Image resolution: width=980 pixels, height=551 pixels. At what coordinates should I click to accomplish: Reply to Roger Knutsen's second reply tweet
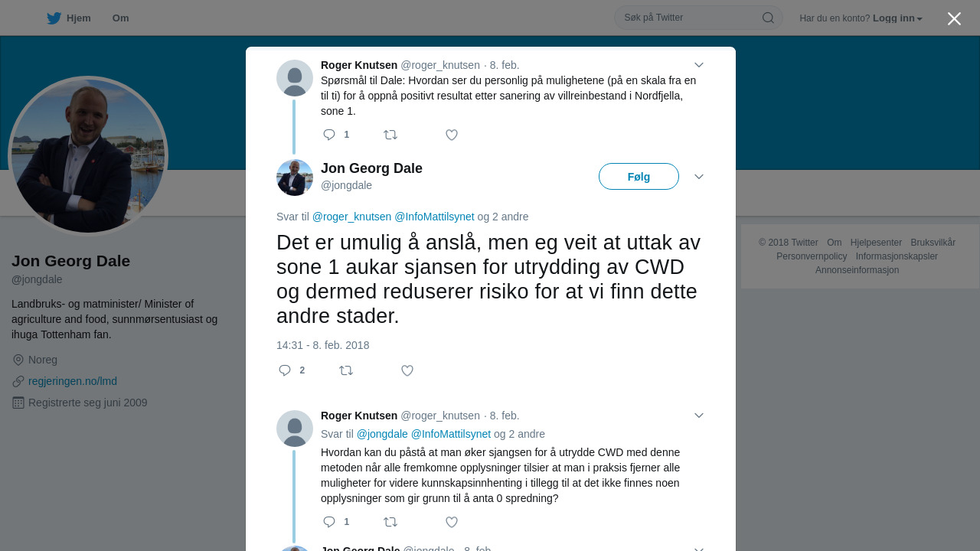click(329, 522)
